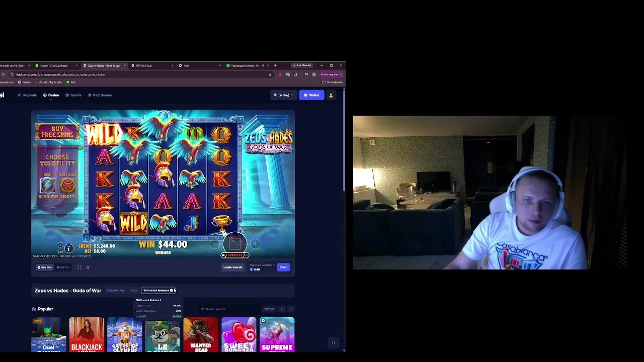Switch to the plain Duel browser tab
The width and height of the screenshot is (644, 362).
199,66
